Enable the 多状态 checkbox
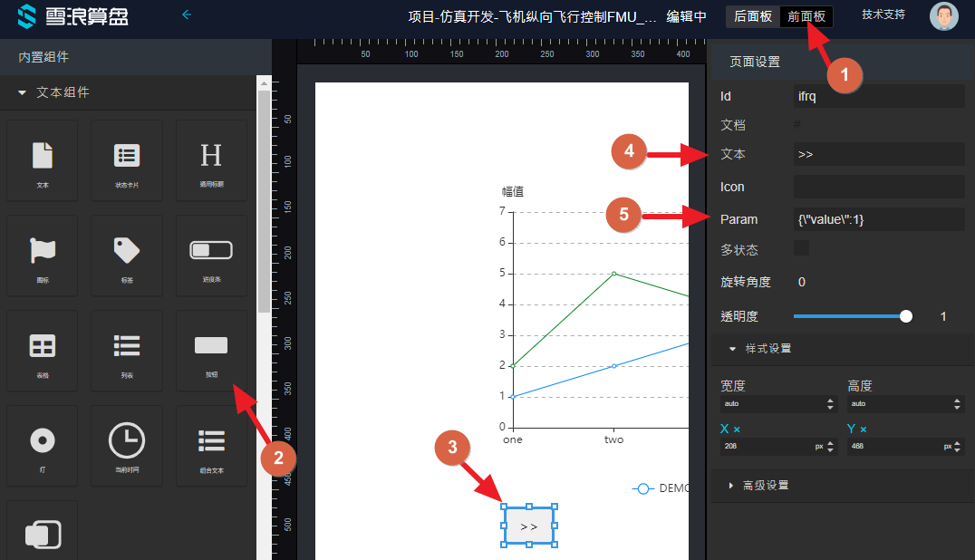 [x=801, y=248]
